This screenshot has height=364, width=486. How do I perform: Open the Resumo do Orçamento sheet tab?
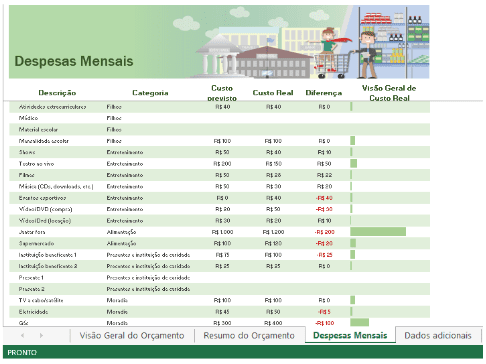(x=249, y=335)
